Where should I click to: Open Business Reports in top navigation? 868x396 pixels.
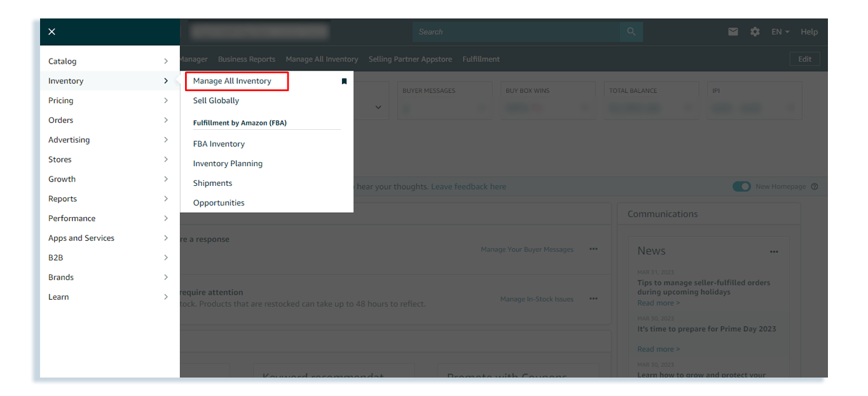(x=247, y=59)
